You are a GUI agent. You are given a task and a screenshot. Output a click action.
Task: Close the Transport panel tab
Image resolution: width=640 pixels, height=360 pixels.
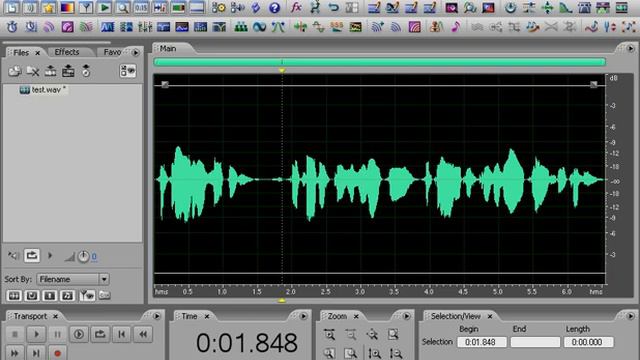point(56,316)
